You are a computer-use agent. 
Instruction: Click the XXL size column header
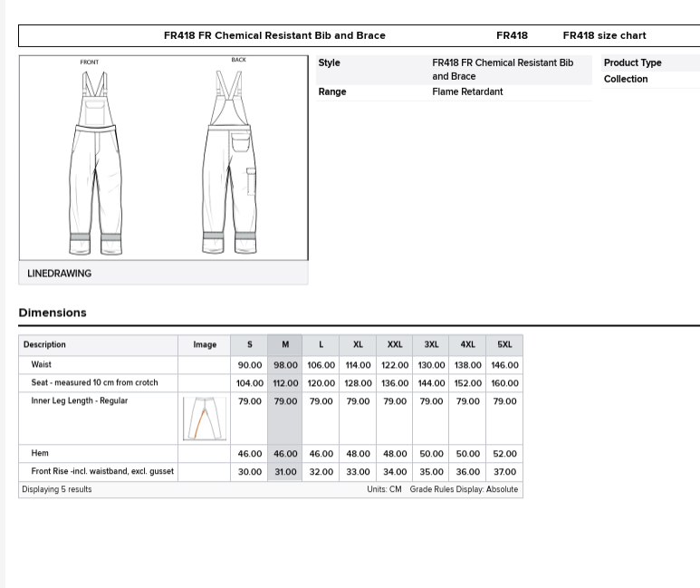[x=395, y=345]
